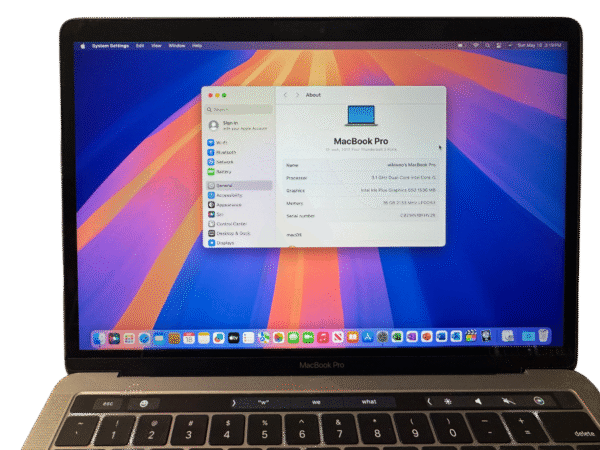Click the Wi-Fi status icon in menu bar
This screenshot has width=600, height=450.
(x=476, y=45)
